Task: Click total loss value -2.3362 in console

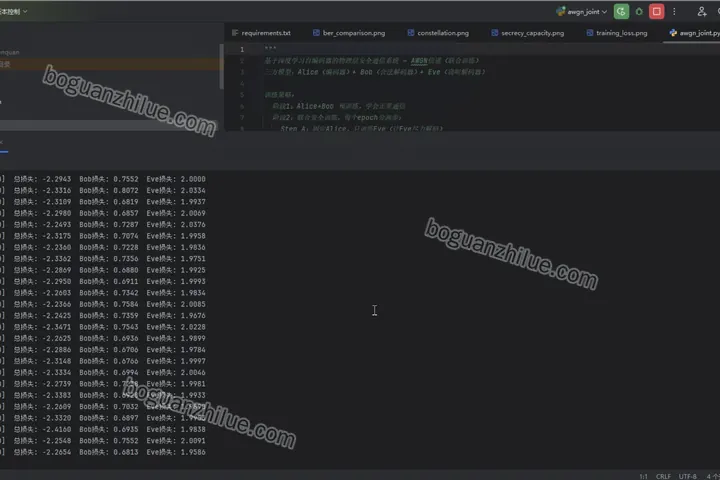Action: tap(56, 259)
